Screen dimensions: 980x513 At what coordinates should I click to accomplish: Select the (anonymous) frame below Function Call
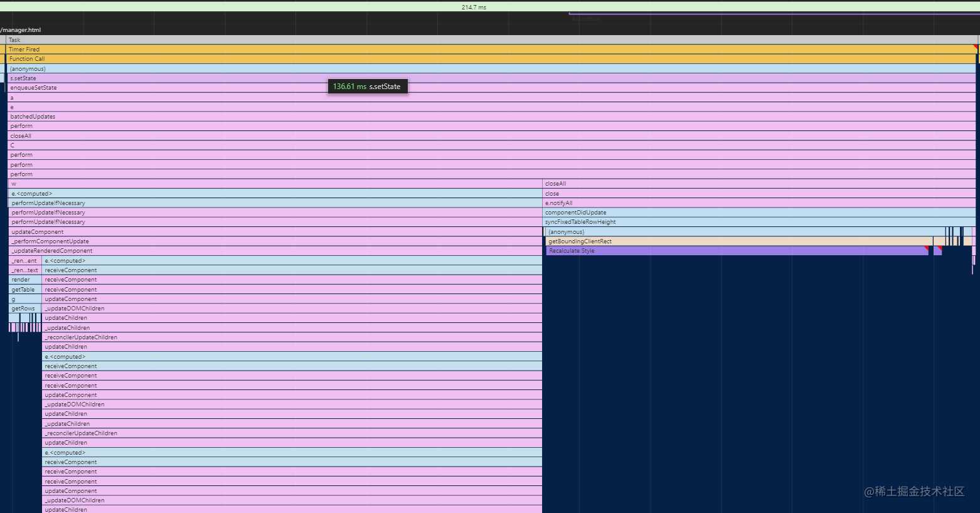pos(491,68)
